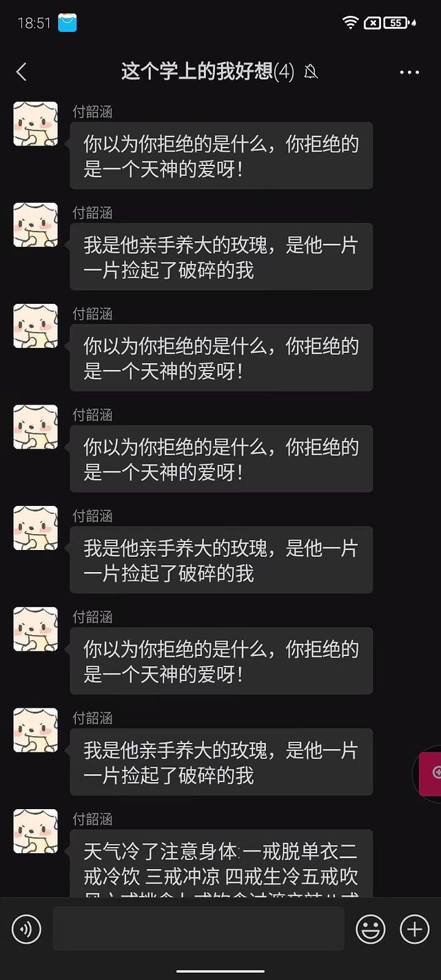Open more attachments with the plus icon

click(415, 930)
